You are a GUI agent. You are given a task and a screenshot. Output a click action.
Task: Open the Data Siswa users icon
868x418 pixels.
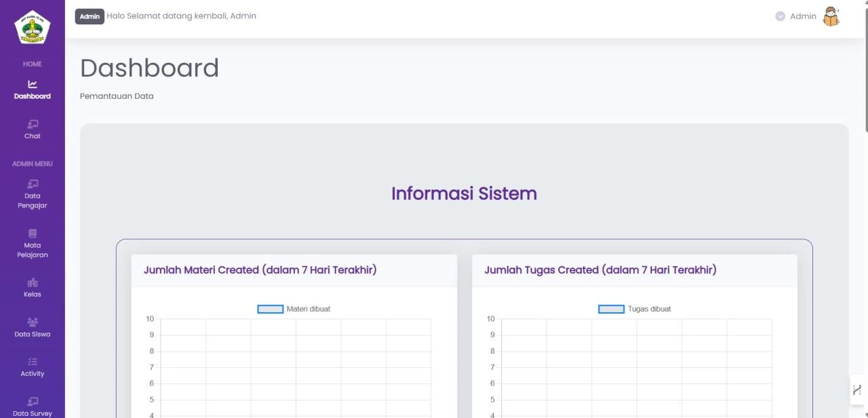[33, 322]
